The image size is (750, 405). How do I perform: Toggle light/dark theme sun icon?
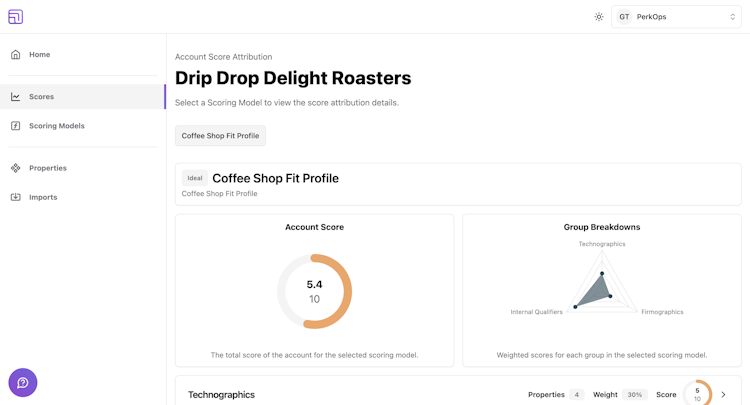click(599, 17)
